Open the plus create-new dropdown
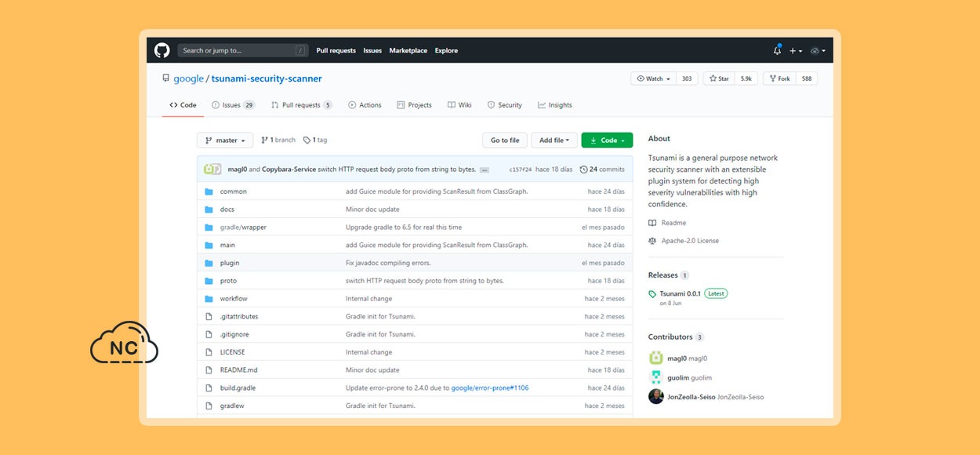 (795, 51)
